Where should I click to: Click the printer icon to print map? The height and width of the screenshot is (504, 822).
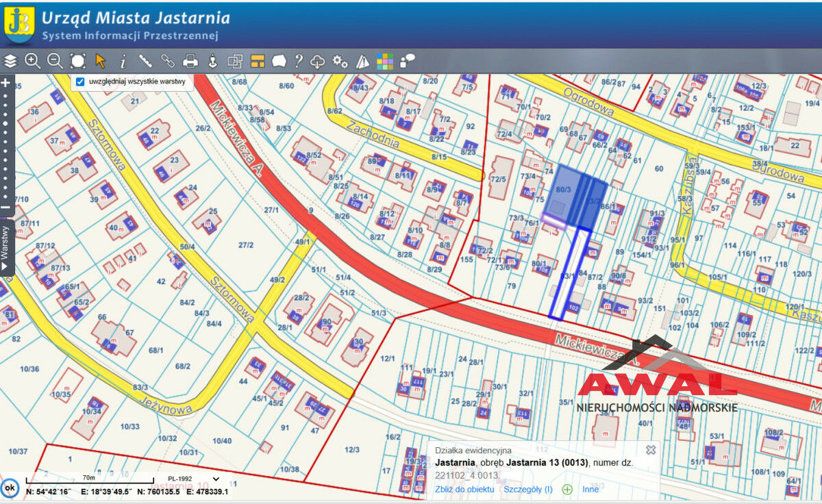pyautogui.click(x=190, y=61)
